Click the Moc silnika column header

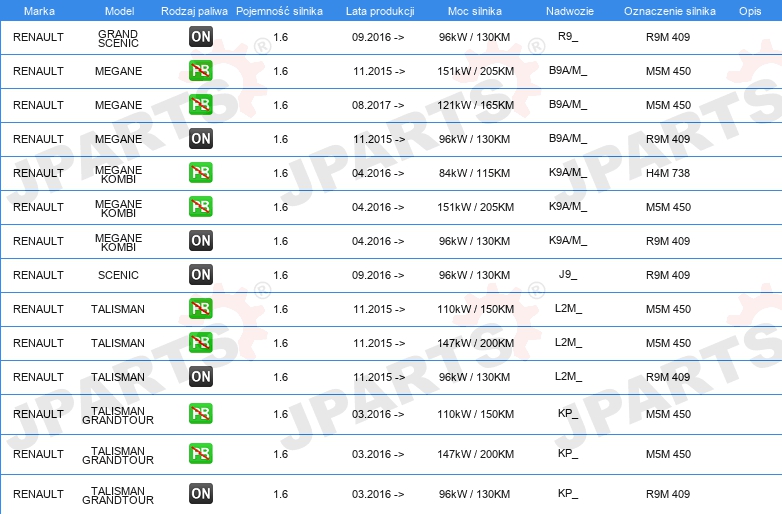click(474, 11)
